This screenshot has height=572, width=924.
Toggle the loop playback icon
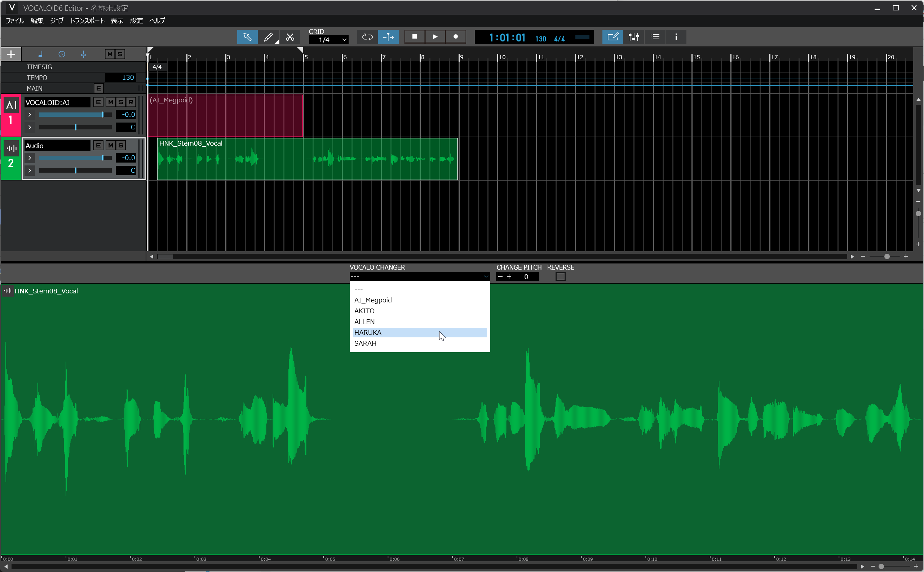pyautogui.click(x=367, y=37)
